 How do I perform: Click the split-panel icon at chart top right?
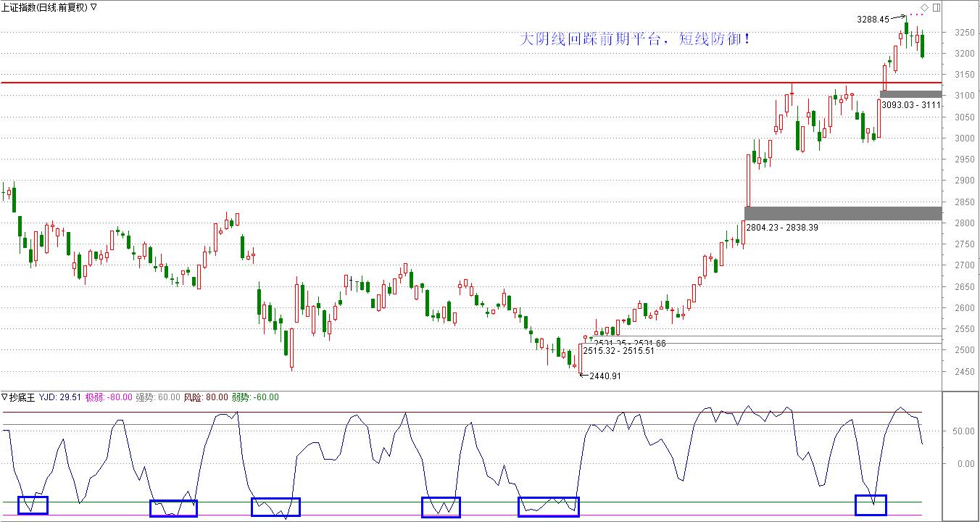[936, 7]
